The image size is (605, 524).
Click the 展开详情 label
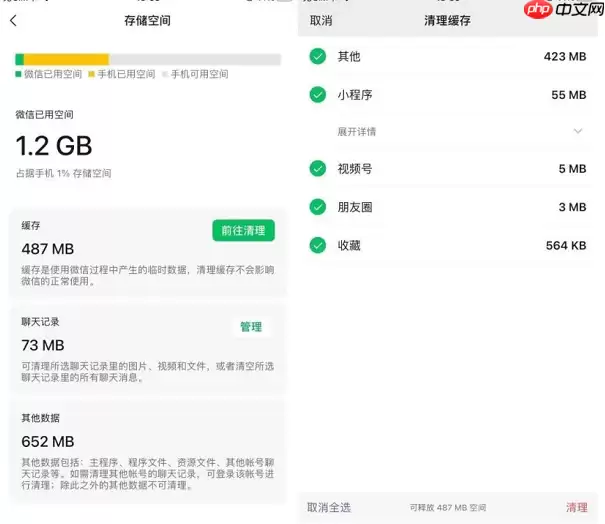tap(357, 132)
